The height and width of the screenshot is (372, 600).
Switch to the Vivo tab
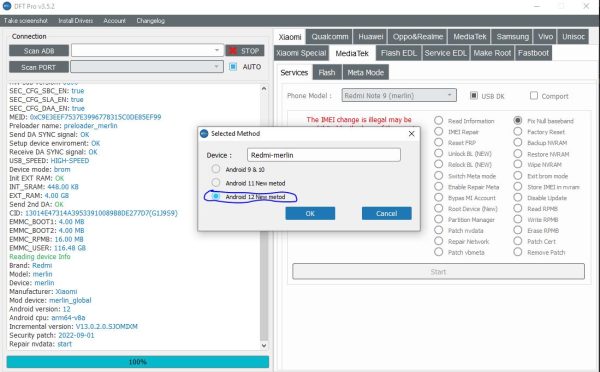click(545, 37)
